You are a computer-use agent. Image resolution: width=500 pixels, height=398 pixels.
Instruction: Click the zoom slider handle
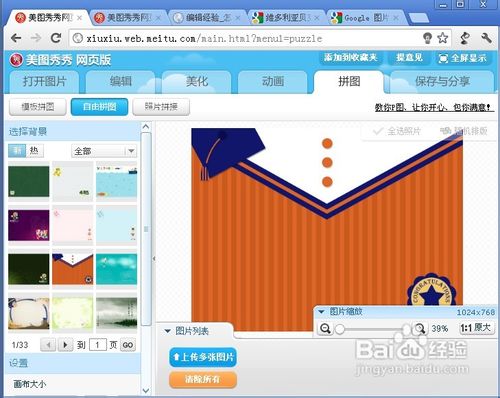pos(339,329)
